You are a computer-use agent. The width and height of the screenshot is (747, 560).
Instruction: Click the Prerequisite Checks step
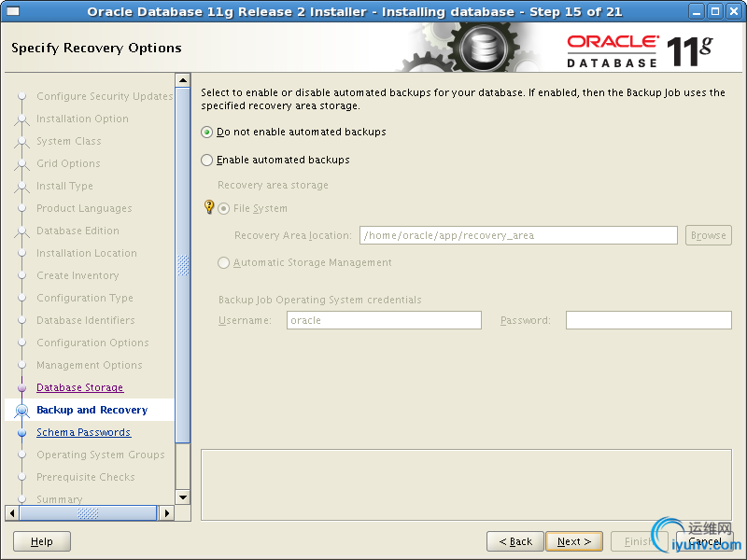[86, 477]
